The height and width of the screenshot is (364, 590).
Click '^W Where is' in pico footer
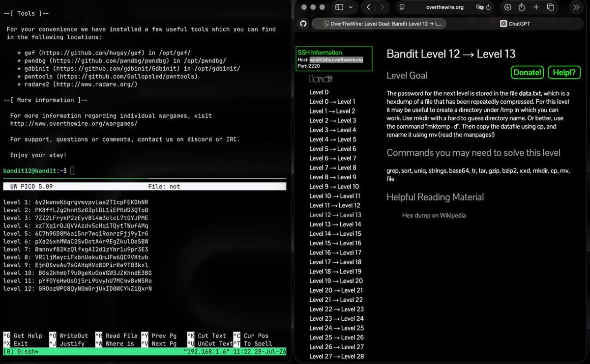[115, 344]
